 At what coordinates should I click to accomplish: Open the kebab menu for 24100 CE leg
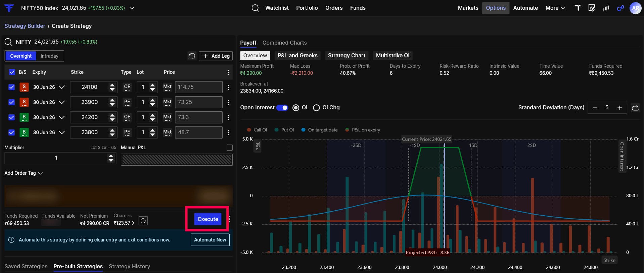228,87
